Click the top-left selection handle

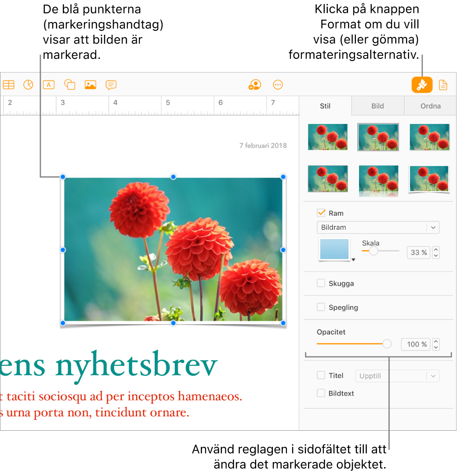(x=63, y=177)
